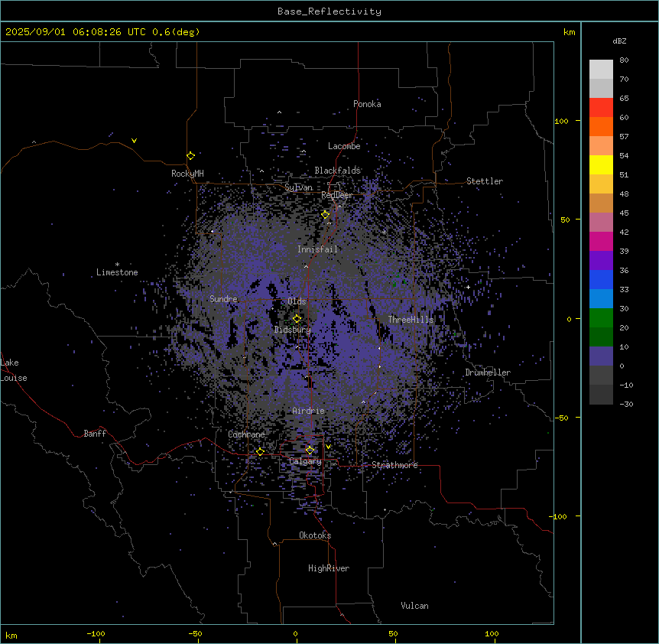Viewport: 659px width, 644px height.
Task: Select the yellow diamond marker below RedDeer
Action: click(x=326, y=214)
